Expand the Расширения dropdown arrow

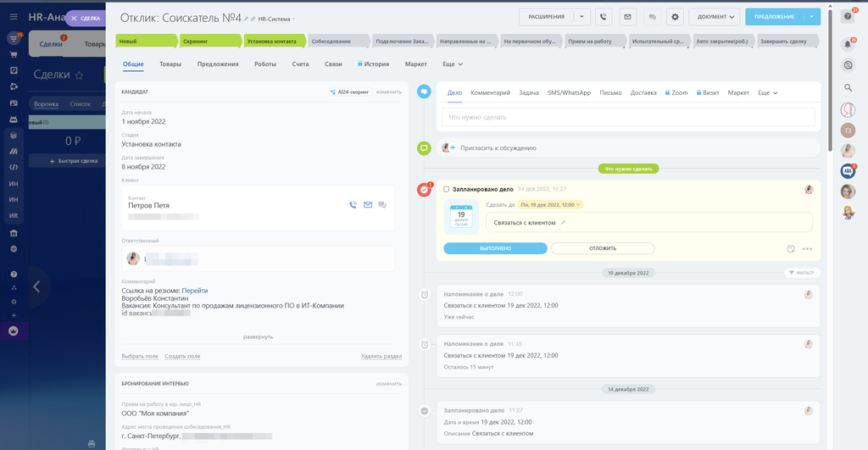[x=582, y=16]
